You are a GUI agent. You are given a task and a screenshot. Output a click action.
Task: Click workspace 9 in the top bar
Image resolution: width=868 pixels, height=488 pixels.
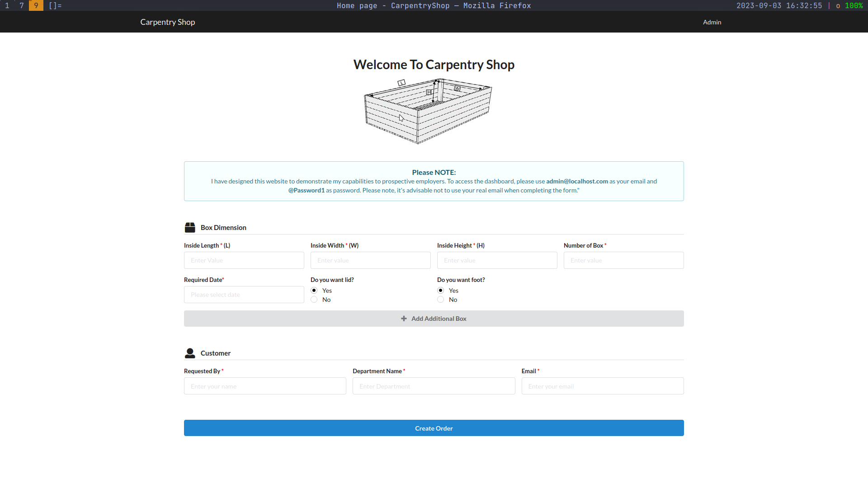(x=36, y=5)
